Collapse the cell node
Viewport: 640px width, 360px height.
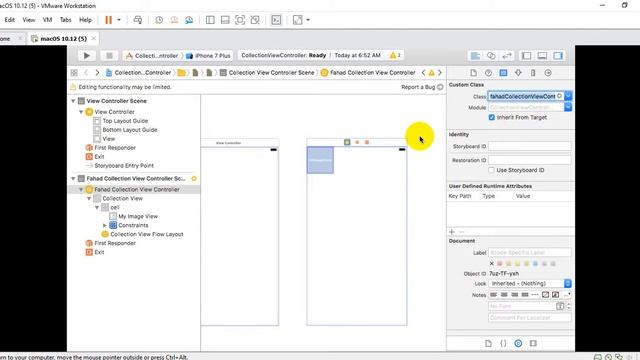[97, 207]
